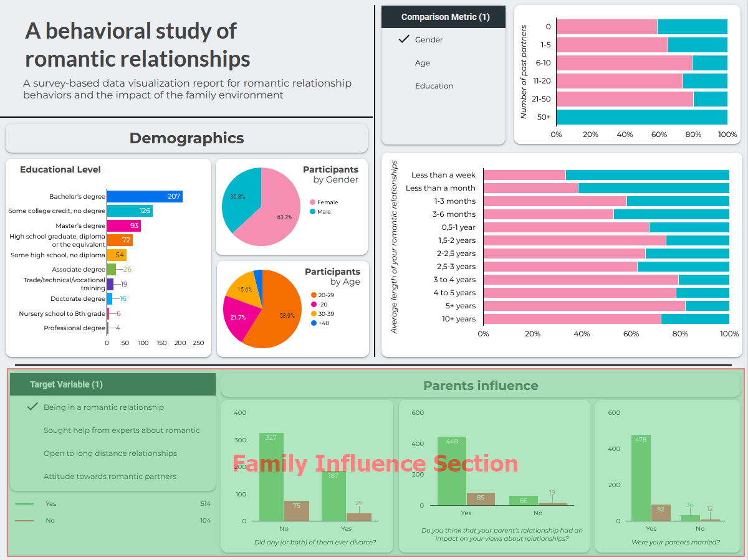Select Education as the comparison metric
The width and height of the screenshot is (748, 560).
coord(434,86)
